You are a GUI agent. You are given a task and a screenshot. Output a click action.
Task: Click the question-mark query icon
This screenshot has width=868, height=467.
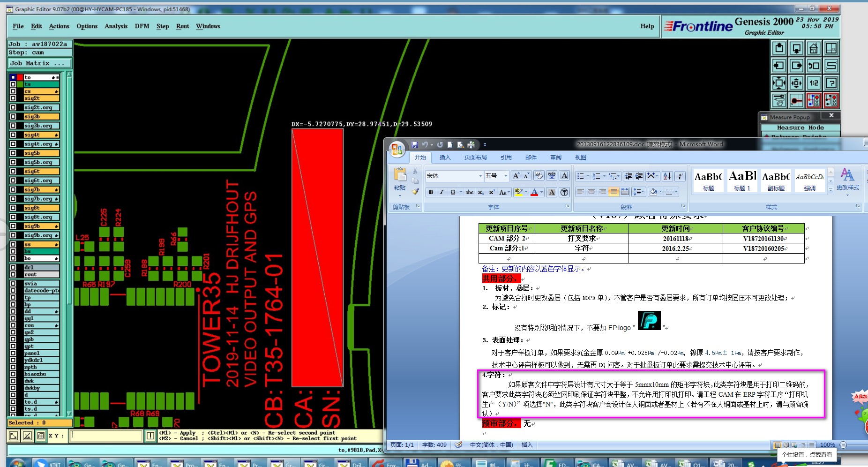point(831,83)
